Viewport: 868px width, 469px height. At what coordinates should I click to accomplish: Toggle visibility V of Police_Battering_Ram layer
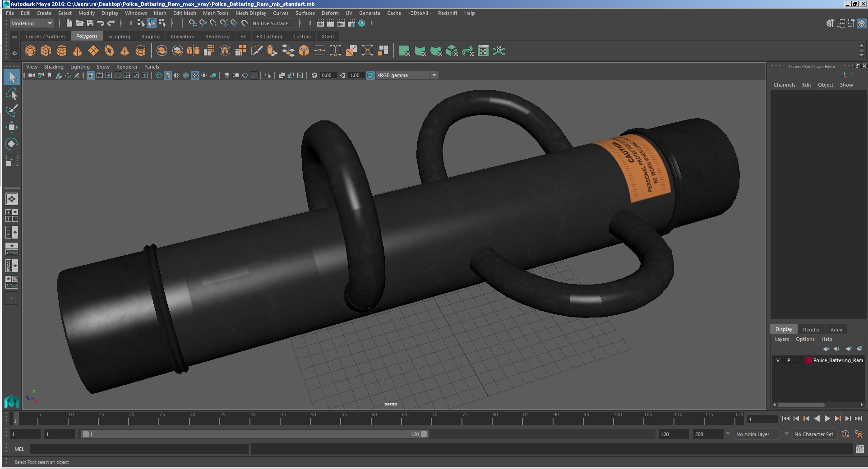pyautogui.click(x=778, y=360)
